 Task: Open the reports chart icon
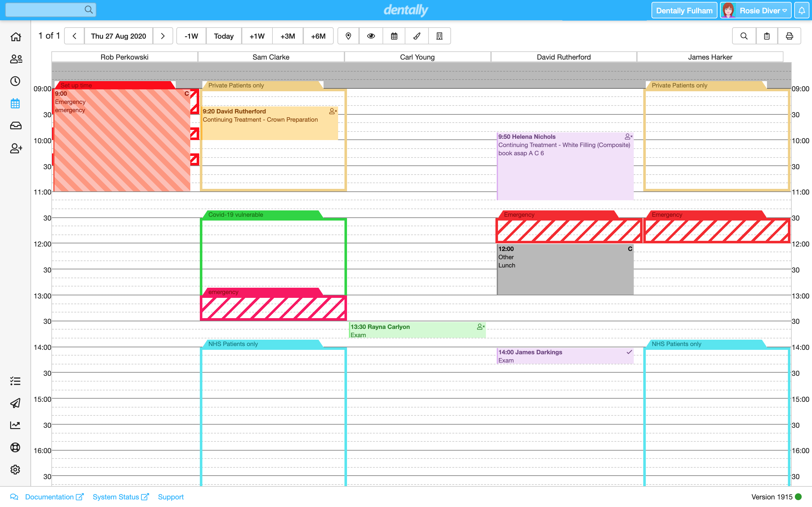16,425
